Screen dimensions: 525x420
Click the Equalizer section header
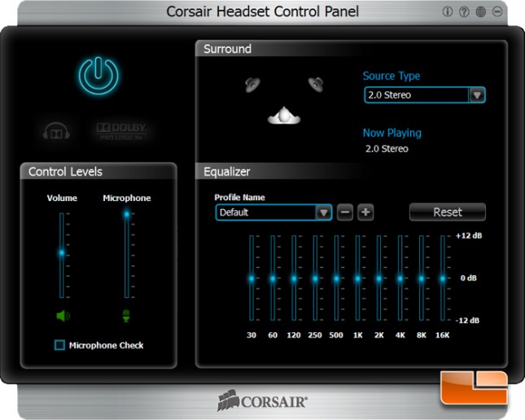(x=226, y=172)
